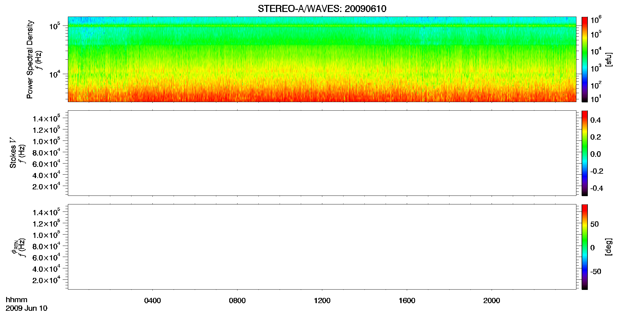The height and width of the screenshot is (332, 644).
Task: Click the 1200 time axis label
Action: tap(322, 301)
